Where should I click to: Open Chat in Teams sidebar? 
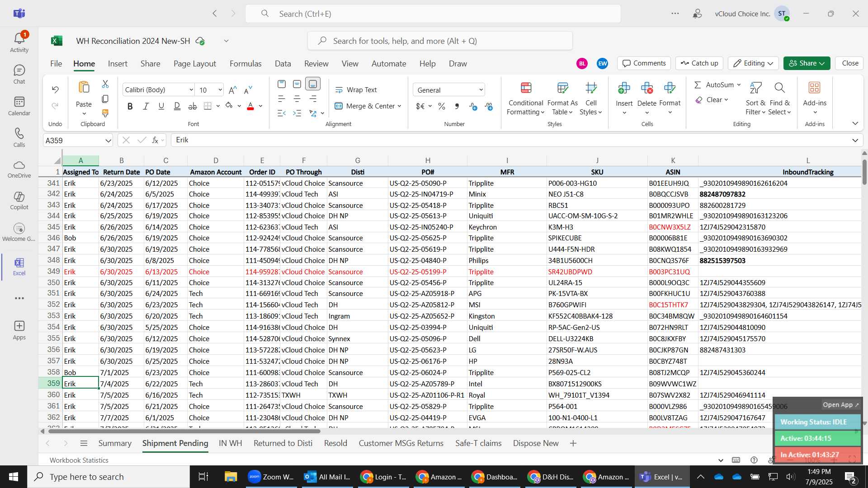pos(19,75)
